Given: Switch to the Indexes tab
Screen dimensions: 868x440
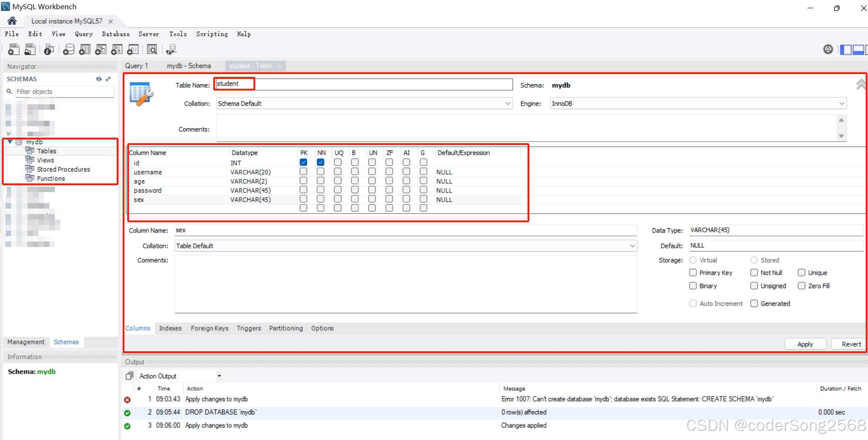Looking at the screenshot, I should (x=170, y=328).
